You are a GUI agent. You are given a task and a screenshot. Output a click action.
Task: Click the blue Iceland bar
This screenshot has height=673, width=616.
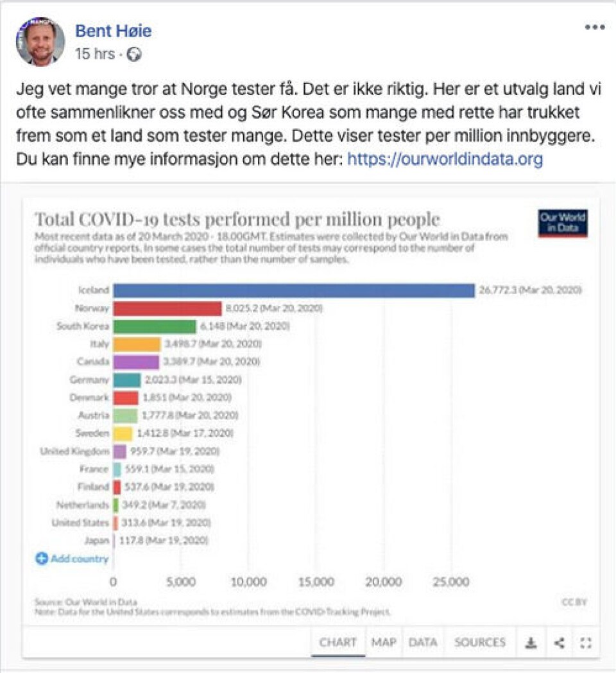[x=293, y=290]
